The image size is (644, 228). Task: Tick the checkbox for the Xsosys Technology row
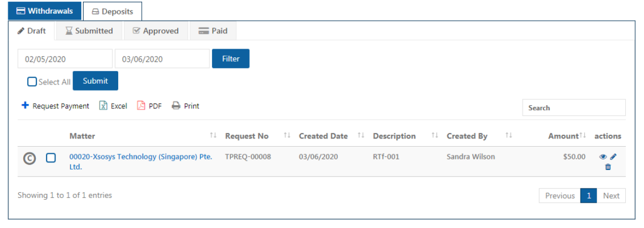click(x=51, y=157)
